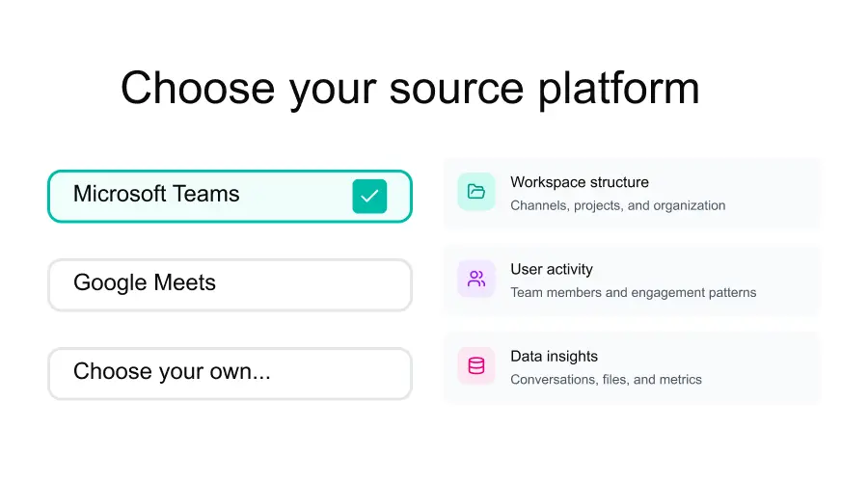Screen dimensions: 868x482
Task: Click the Data insights title
Action: pos(554,356)
